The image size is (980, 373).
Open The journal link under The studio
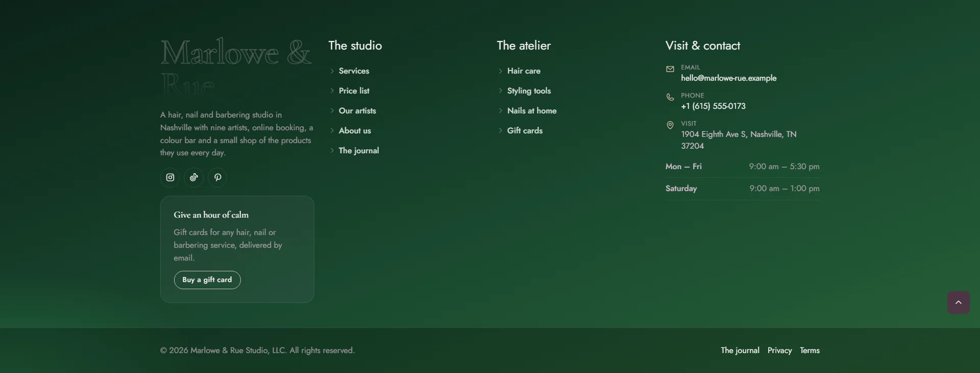point(359,151)
